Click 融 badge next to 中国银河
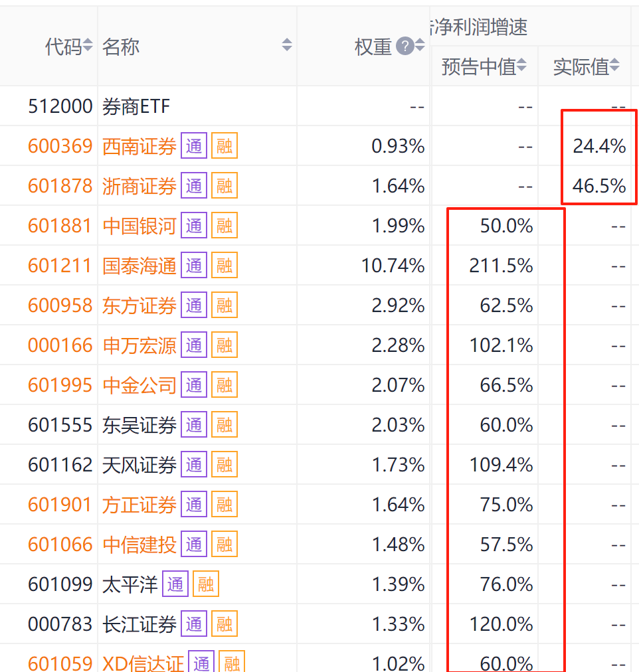 point(225,225)
